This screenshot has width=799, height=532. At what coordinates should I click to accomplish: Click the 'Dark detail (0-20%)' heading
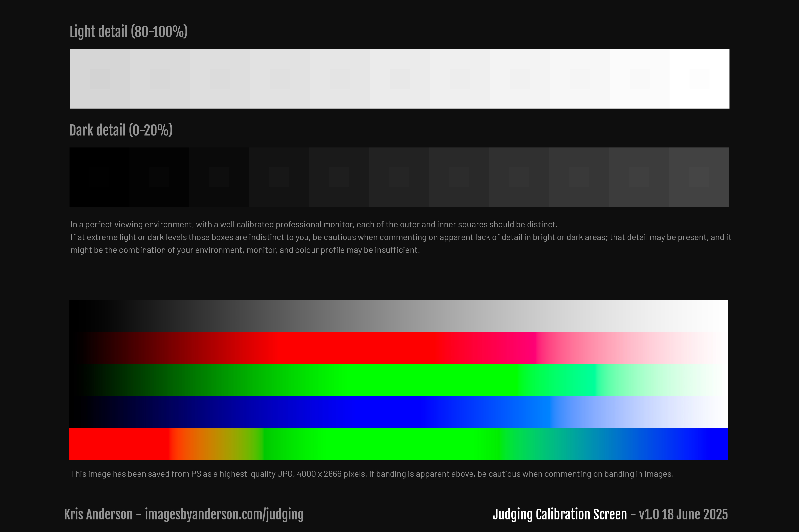tap(121, 130)
